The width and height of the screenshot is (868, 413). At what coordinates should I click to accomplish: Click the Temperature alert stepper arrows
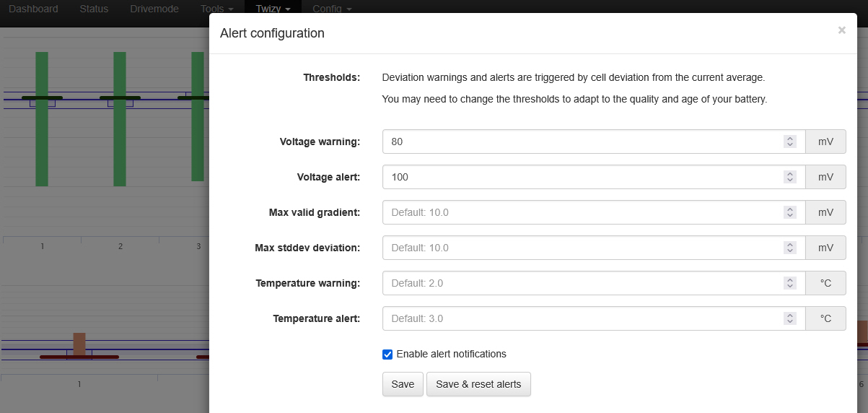pos(790,318)
